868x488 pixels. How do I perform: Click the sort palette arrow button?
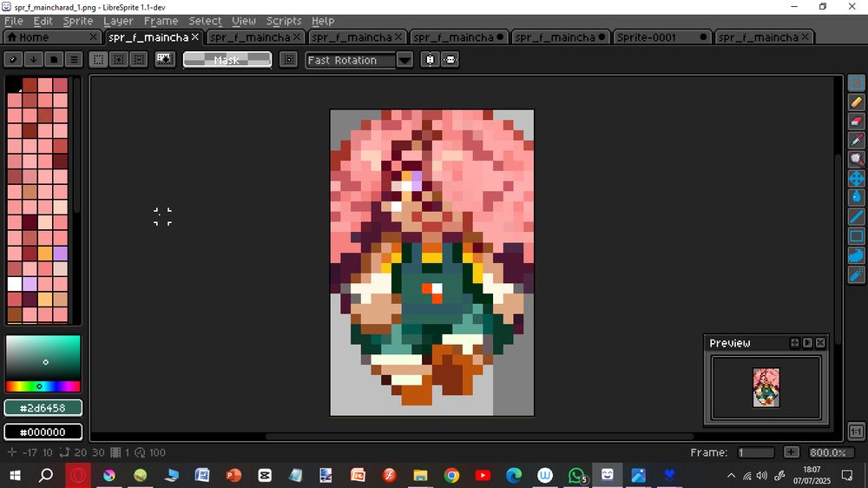pyautogui.click(x=34, y=59)
